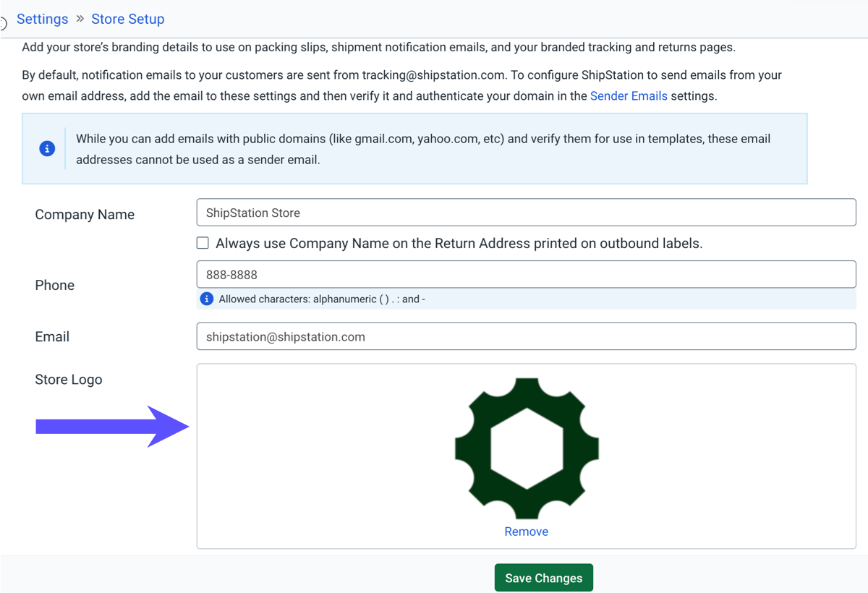Click the Email label text

tap(52, 336)
